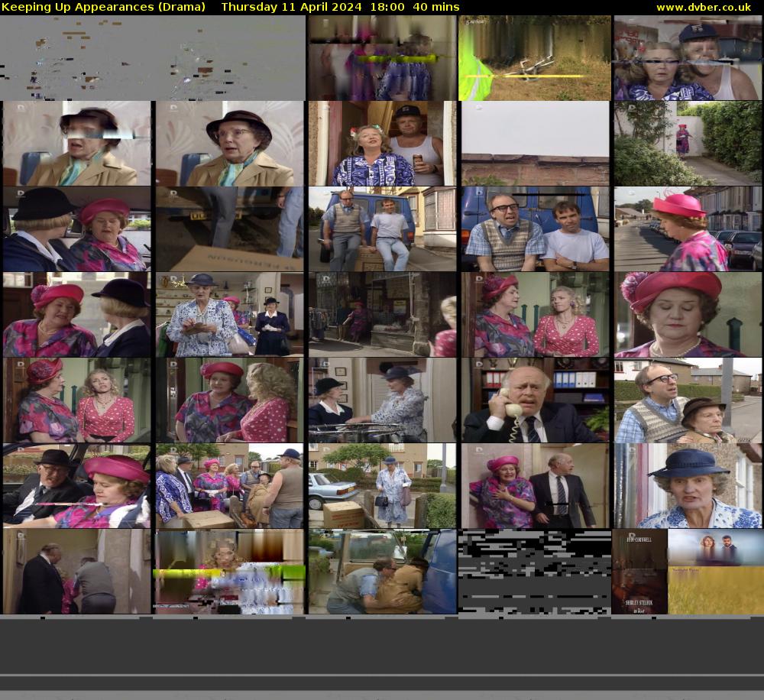The width and height of the screenshot is (764, 700).
Task: Click the date Thursday 11 April 2024
Action: point(291,7)
